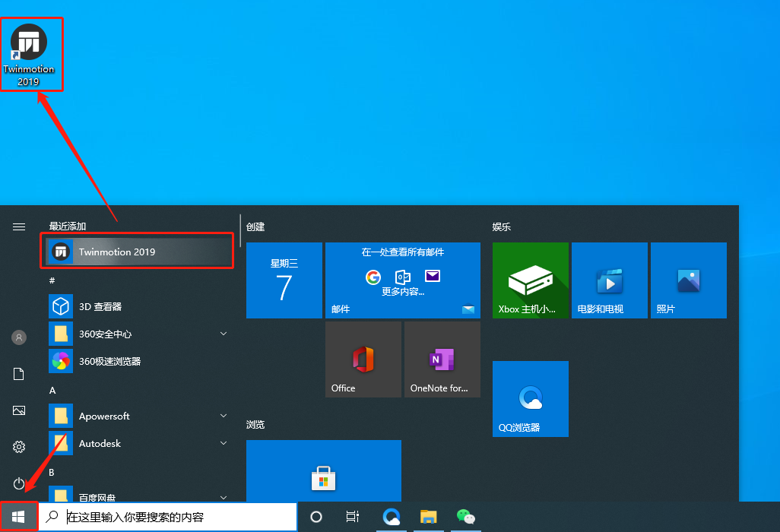Open the QQ浏览器 tile
Image resolution: width=780 pixels, height=532 pixels.
point(531,399)
